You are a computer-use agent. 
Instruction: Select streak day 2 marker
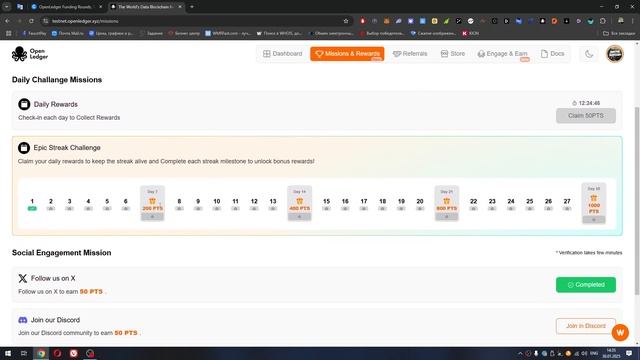(x=51, y=204)
